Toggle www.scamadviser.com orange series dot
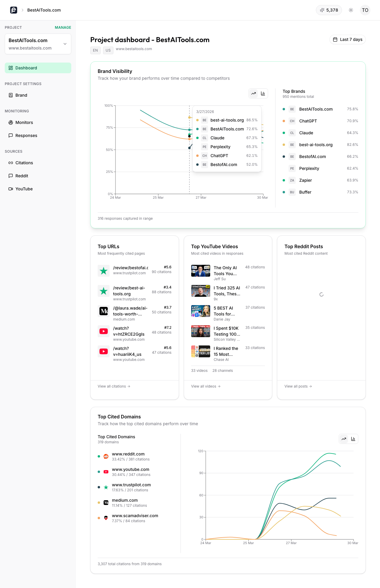Viewport: 380px width, 588px height. click(99, 518)
